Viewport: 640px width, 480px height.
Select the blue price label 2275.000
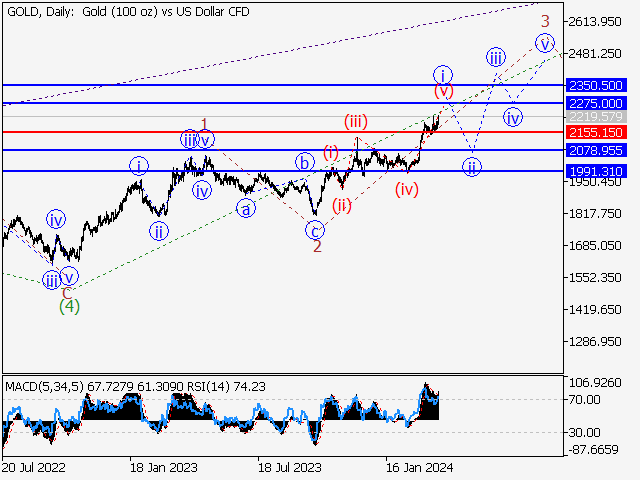[x=596, y=103]
